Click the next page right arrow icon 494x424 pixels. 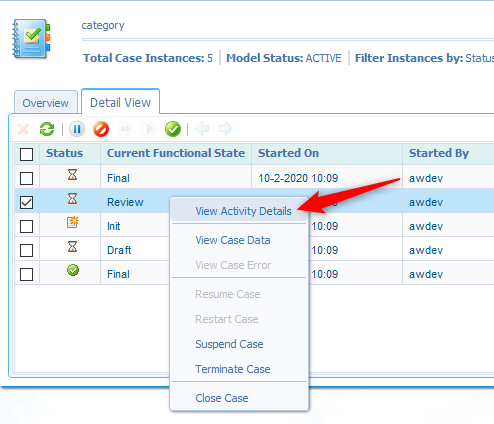226,129
